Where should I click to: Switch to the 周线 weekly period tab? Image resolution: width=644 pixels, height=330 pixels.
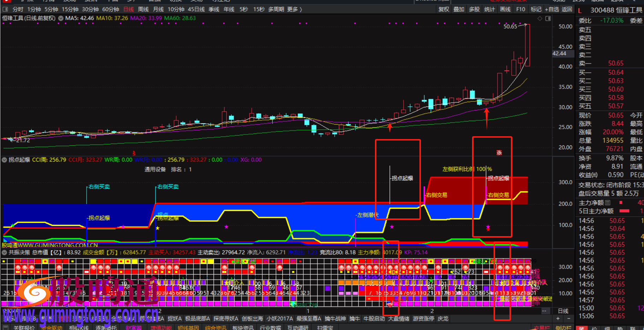[143, 9]
